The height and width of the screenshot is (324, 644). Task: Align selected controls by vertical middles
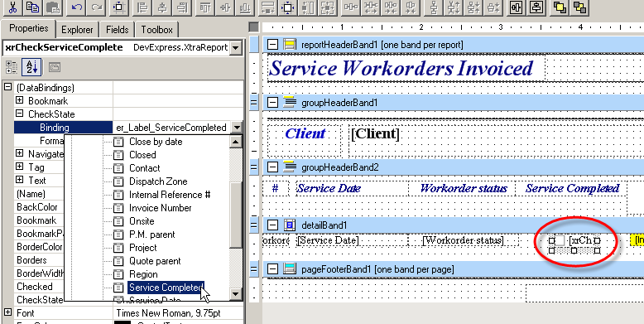coord(225,7)
